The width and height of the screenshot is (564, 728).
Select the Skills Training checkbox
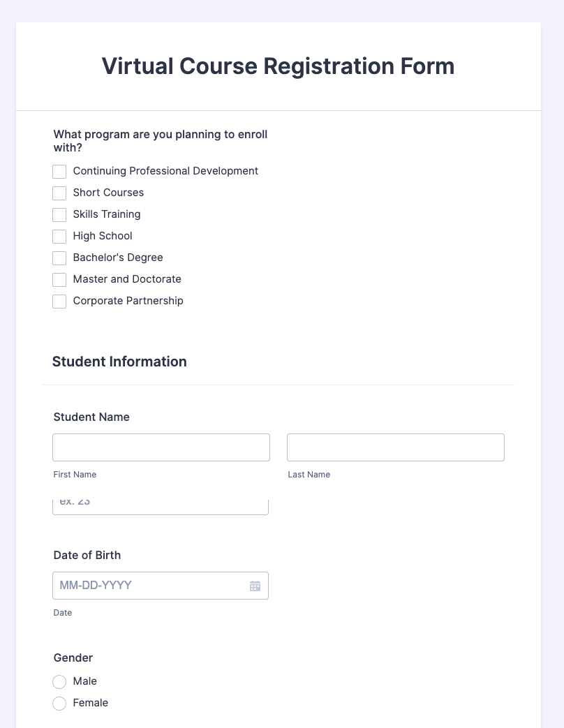tap(59, 215)
